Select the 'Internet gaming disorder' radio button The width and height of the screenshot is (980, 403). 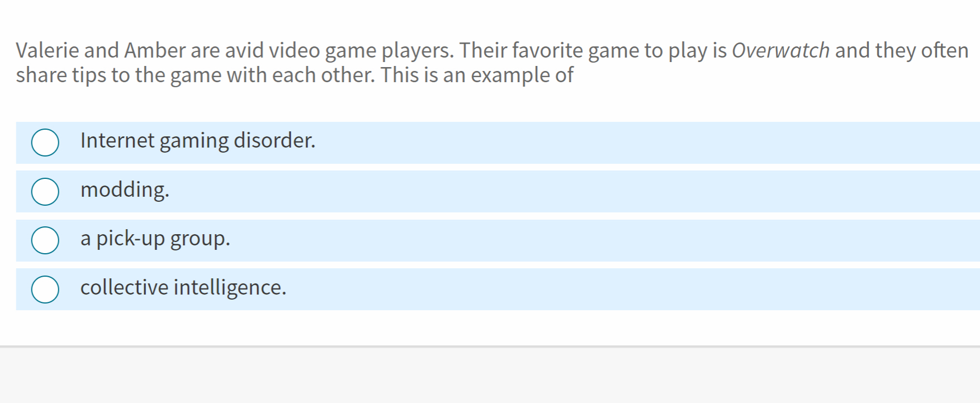(45, 143)
